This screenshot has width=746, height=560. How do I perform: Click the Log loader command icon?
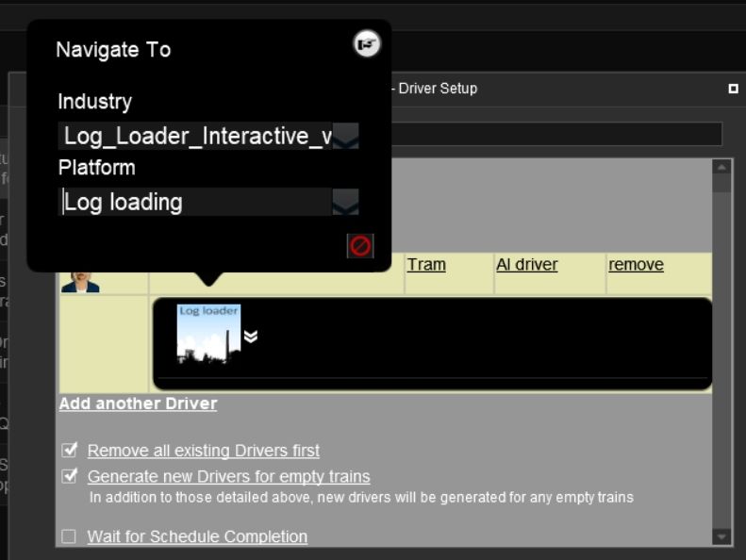point(208,334)
